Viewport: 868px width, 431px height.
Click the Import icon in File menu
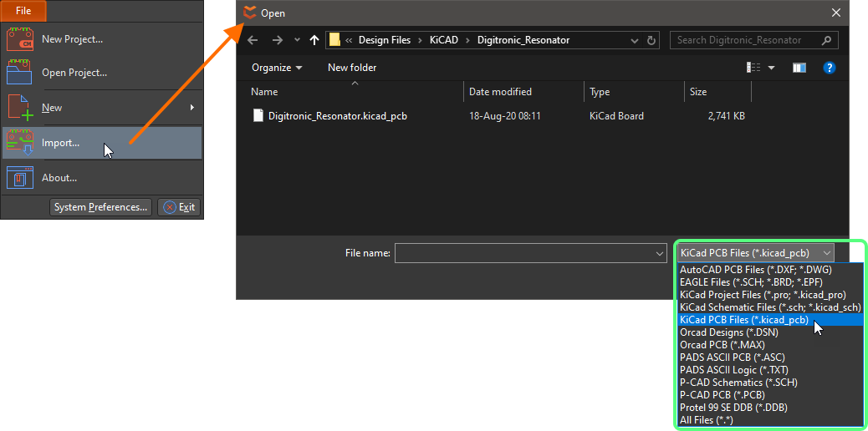[x=19, y=143]
